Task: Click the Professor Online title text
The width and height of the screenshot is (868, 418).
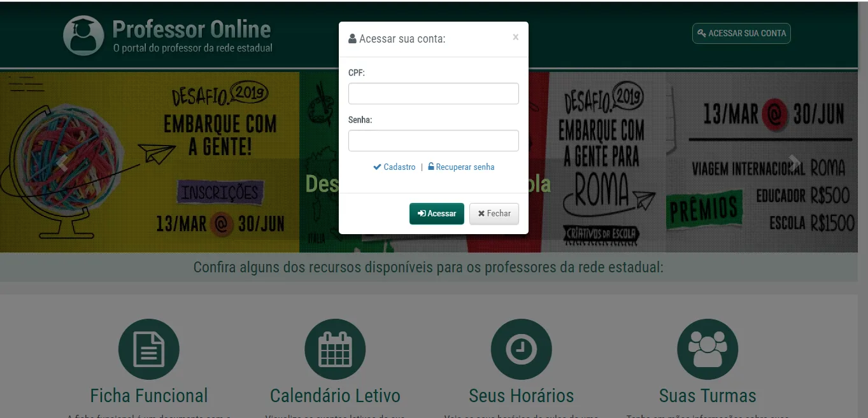Action: pyautogui.click(x=191, y=29)
